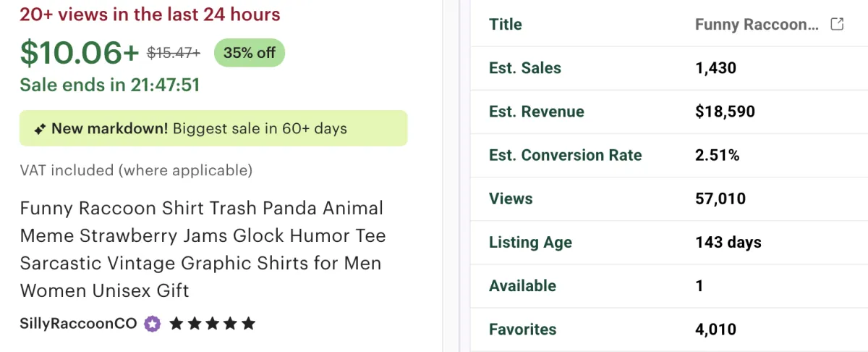Click the Est. Conversion Rate row
Viewport: 868px width, 352px height.
pos(669,155)
